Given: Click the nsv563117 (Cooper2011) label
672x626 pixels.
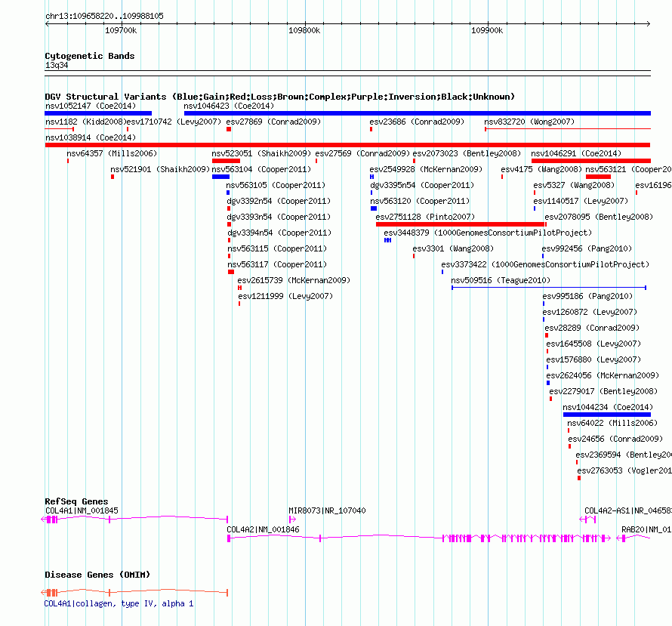Looking at the screenshot, I should pyautogui.click(x=277, y=264).
